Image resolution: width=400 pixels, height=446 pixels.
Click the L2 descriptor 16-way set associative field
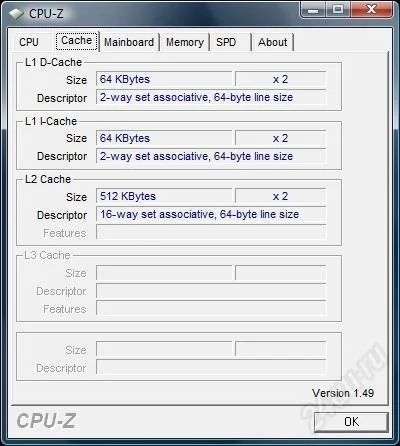coord(211,214)
